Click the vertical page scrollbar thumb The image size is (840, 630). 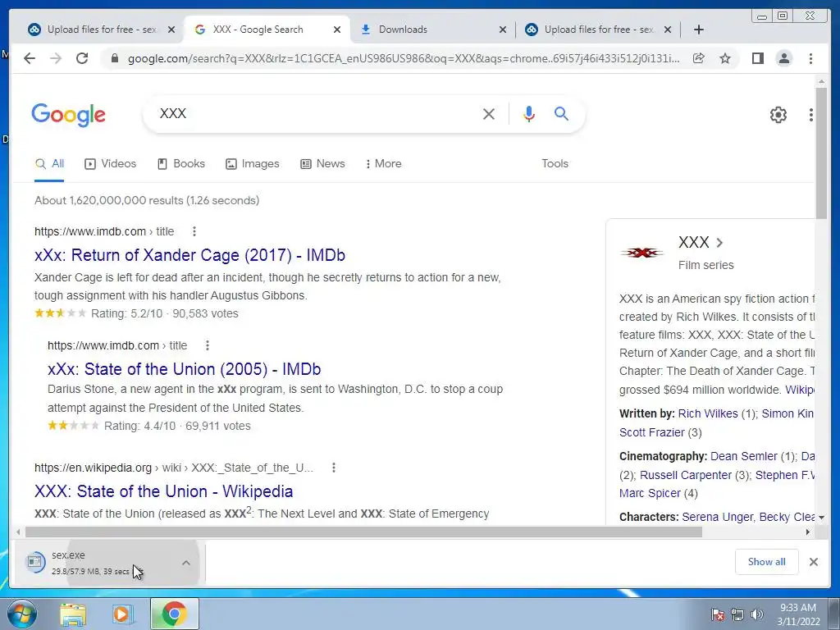(820, 153)
